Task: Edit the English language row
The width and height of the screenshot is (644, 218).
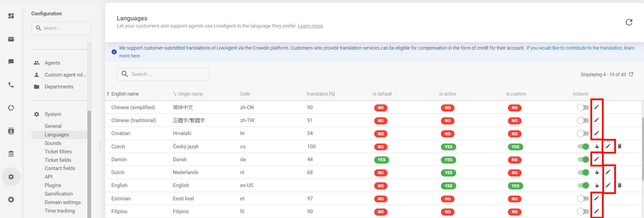Action: tap(608, 185)
